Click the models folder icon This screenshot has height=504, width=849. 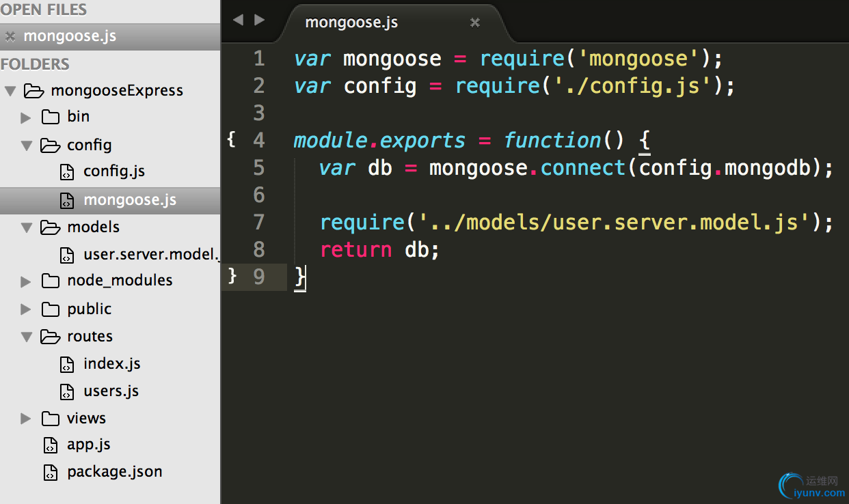(51, 227)
